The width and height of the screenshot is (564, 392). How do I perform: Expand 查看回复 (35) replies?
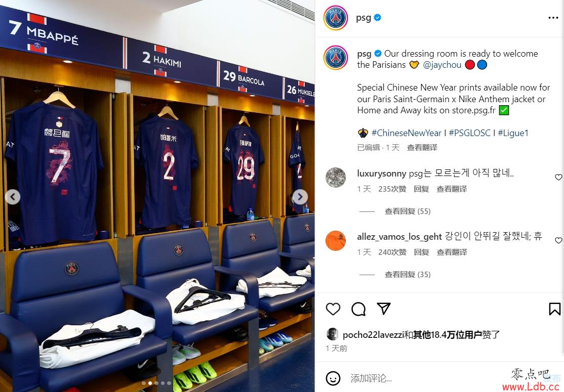pos(408,275)
